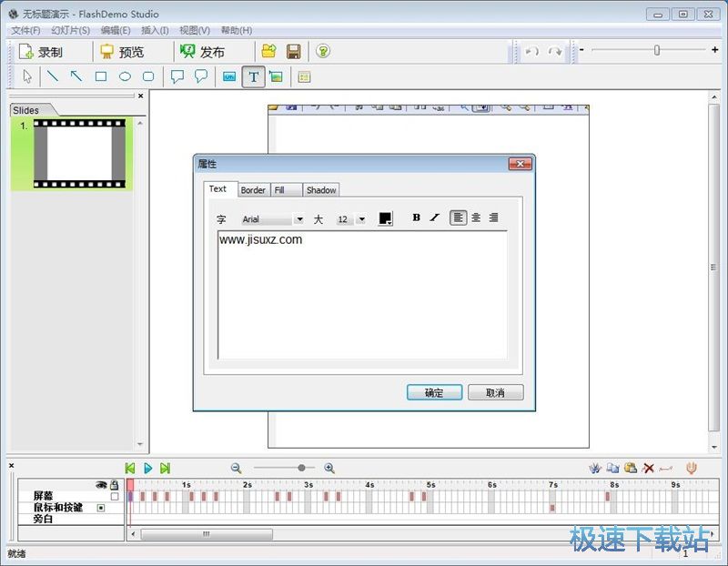Cancel the dialog with 取消
728x566 pixels.
click(x=495, y=392)
